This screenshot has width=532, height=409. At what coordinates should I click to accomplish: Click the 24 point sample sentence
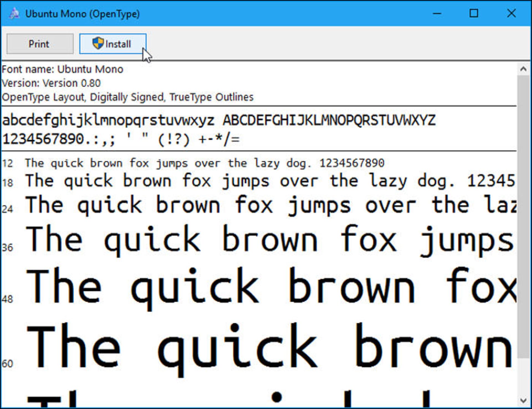coord(271,205)
